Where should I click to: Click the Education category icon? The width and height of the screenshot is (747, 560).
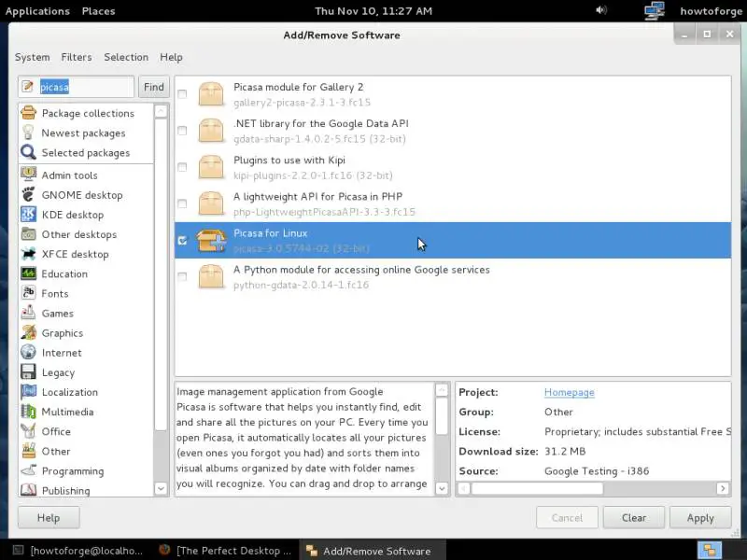pyautogui.click(x=29, y=273)
